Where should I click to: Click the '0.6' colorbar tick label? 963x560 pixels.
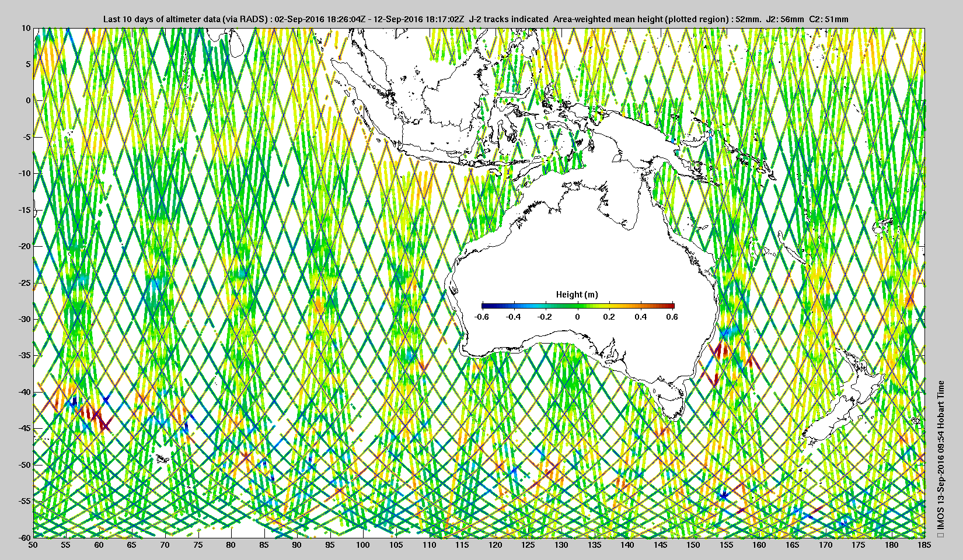(672, 317)
